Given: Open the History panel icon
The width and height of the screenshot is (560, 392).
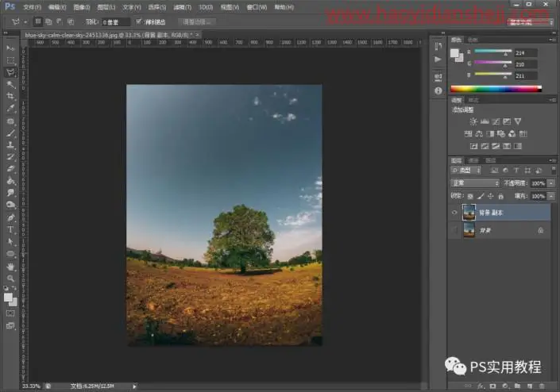Looking at the screenshot, I should pos(438,47).
